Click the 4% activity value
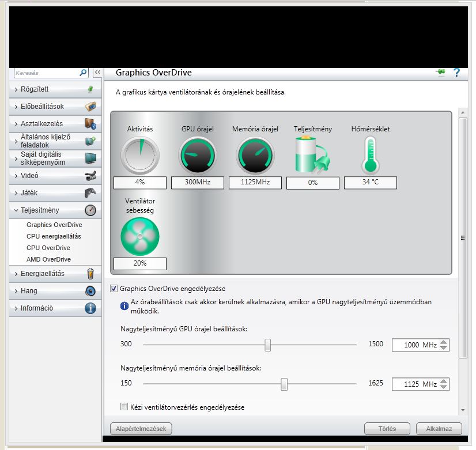This screenshot has height=450, width=476. [x=140, y=183]
